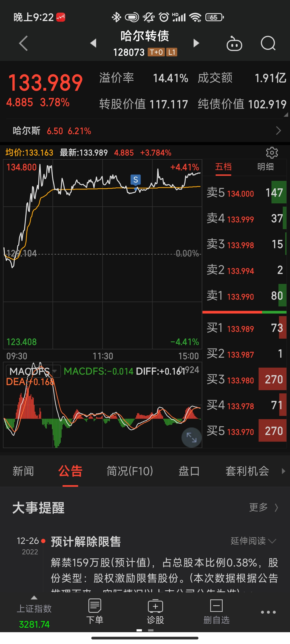The width and height of the screenshot is (290, 644).
Task: Expand chart to fullscreen
Action: pos(191,438)
